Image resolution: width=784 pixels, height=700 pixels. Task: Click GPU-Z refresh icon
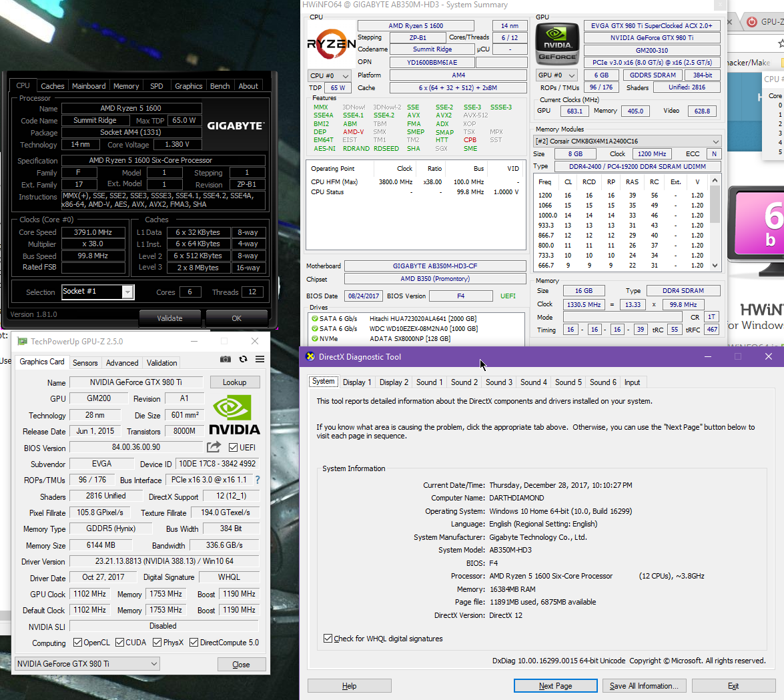click(243, 359)
